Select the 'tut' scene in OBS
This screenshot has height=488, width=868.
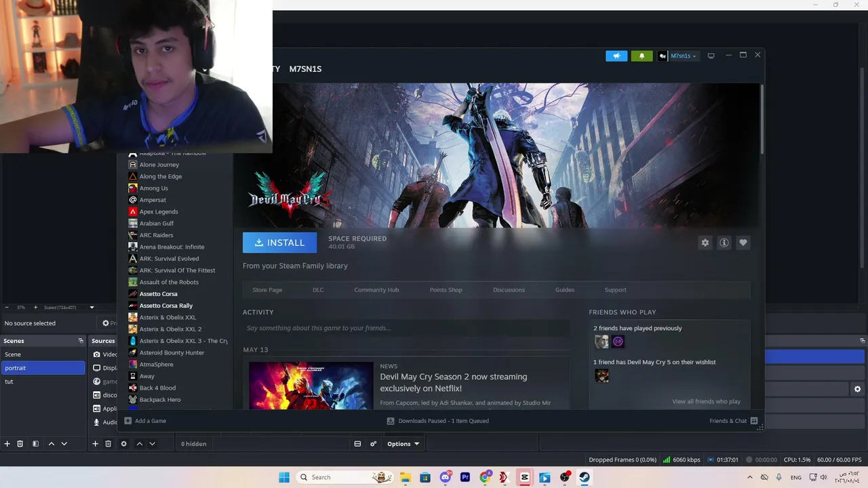[x=43, y=382]
